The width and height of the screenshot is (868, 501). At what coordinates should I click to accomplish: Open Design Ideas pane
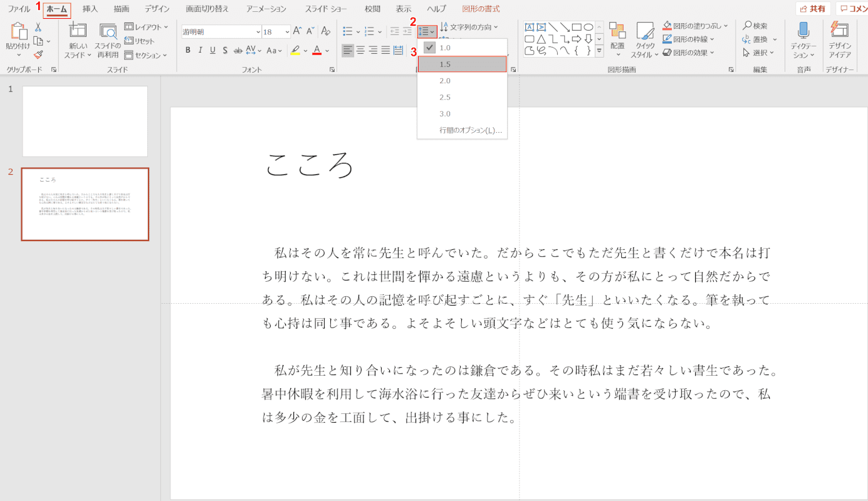pos(840,40)
